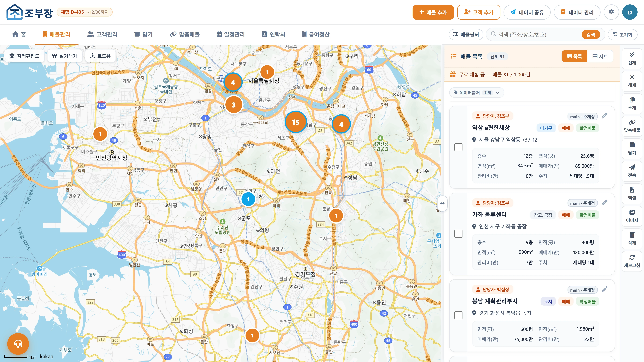Check the 역삼 e편한세상 listing checkbox
This screenshot has width=644, height=362.
pos(458,147)
